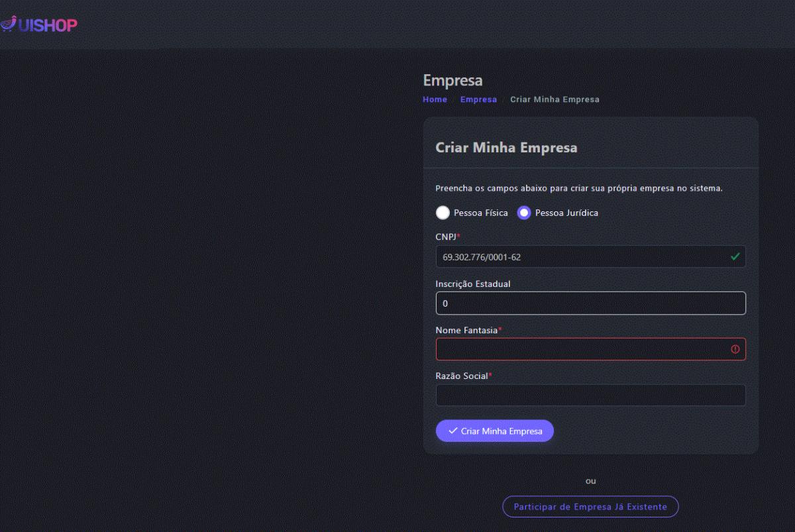Click the Empresa page heading
Viewport: 795px width, 532px height.
[x=452, y=81]
